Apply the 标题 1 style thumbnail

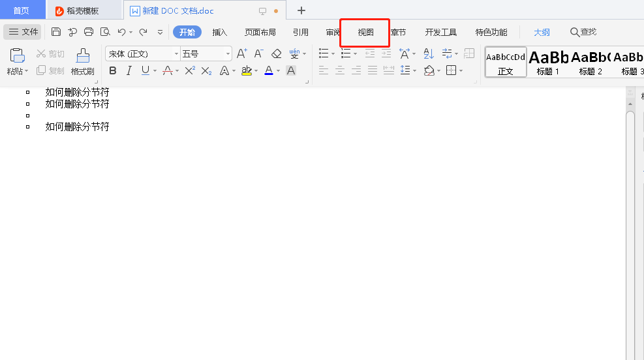coord(548,63)
